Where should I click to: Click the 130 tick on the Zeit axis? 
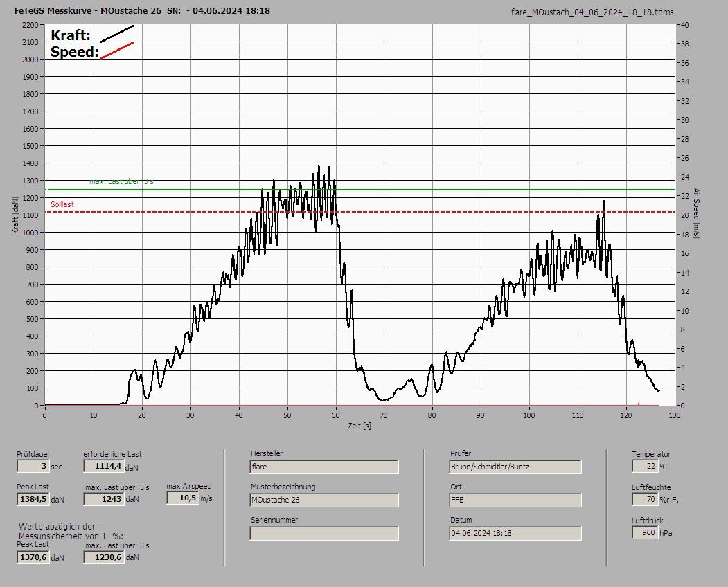[674, 415]
